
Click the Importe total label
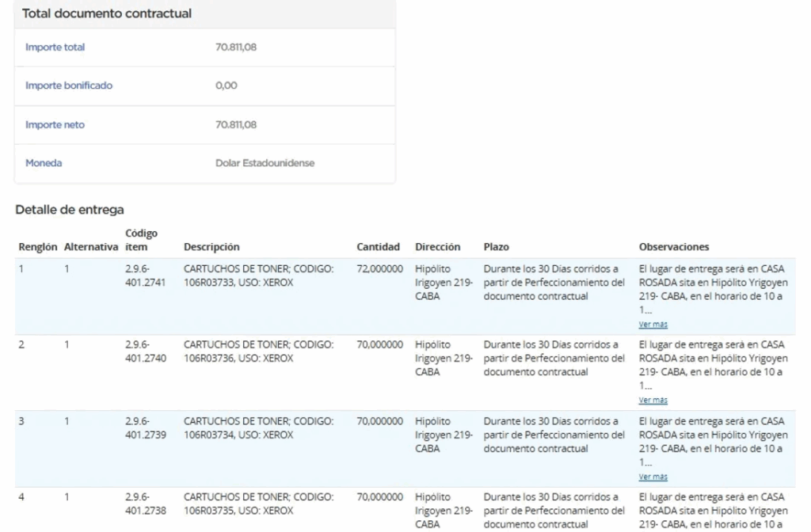(x=55, y=47)
